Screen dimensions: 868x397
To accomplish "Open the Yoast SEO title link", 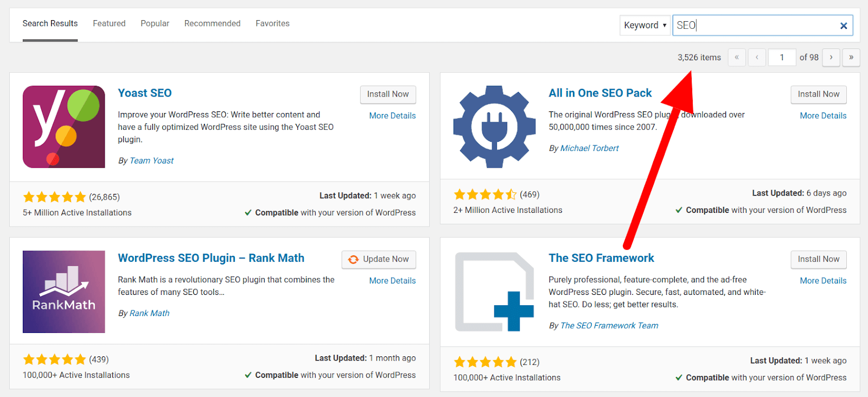I will [x=145, y=93].
